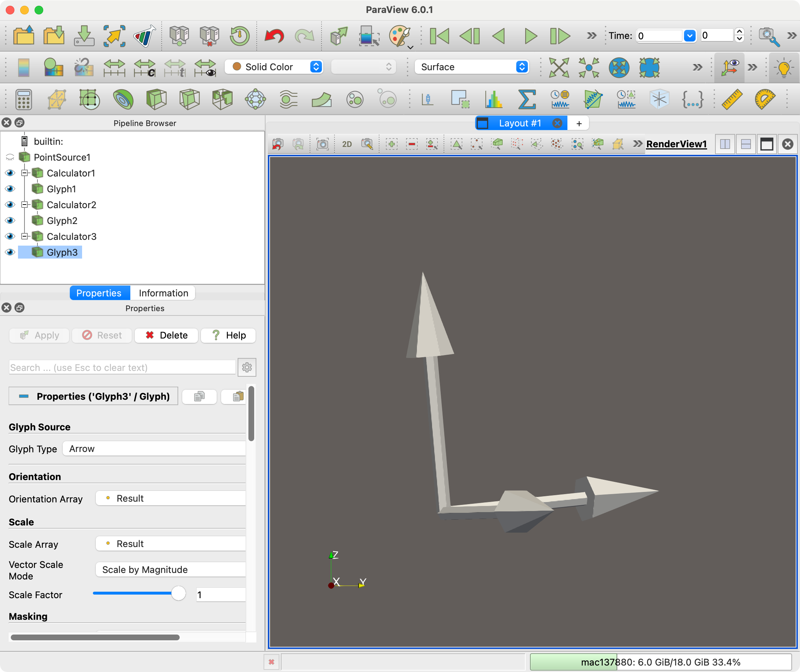This screenshot has height=672, width=800.
Task: Click the Reset Camera icon
Action: [x=558, y=67]
